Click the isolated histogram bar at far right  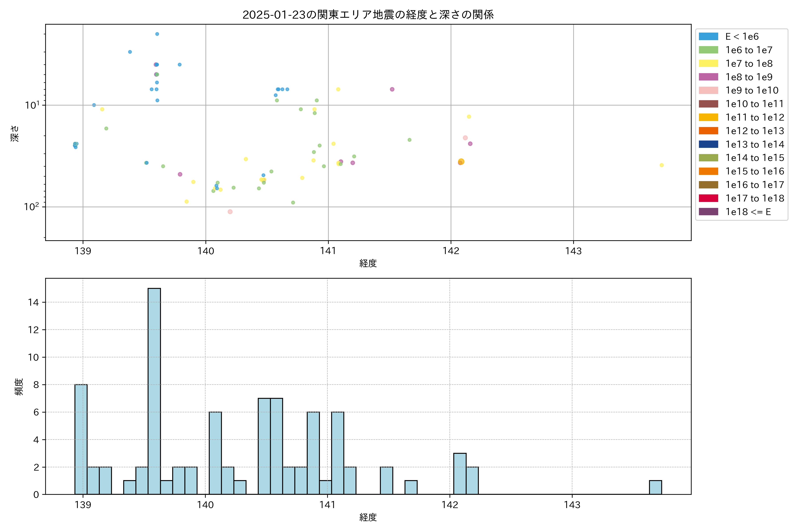coord(655,487)
